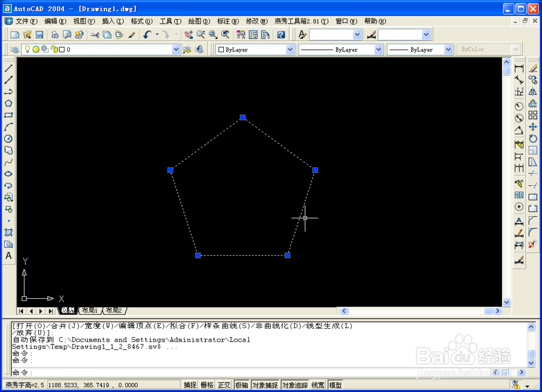Select the Array modify tool

point(533,115)
